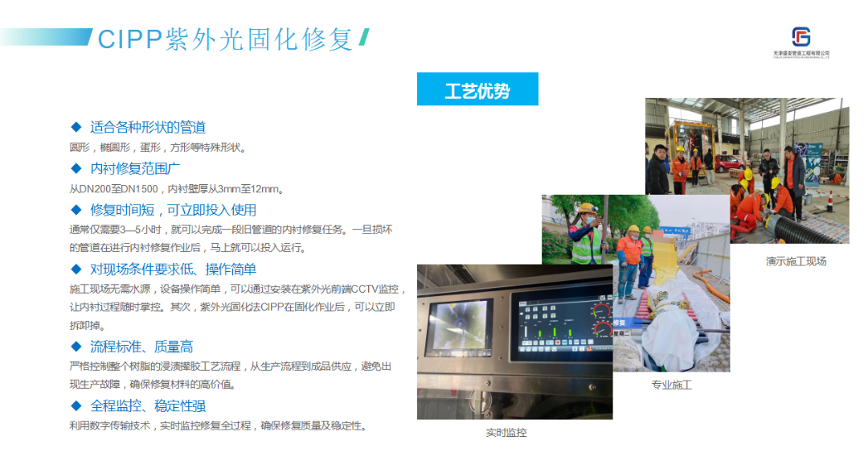Click the caption 专业施工
This screenshot has width=868, height=461.
pos(671,385)
